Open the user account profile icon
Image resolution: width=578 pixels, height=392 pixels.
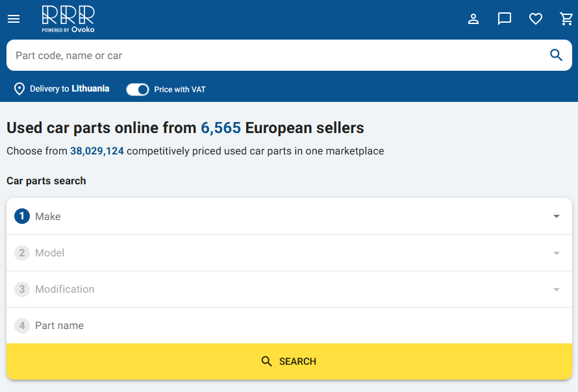[x=473, y=19]
